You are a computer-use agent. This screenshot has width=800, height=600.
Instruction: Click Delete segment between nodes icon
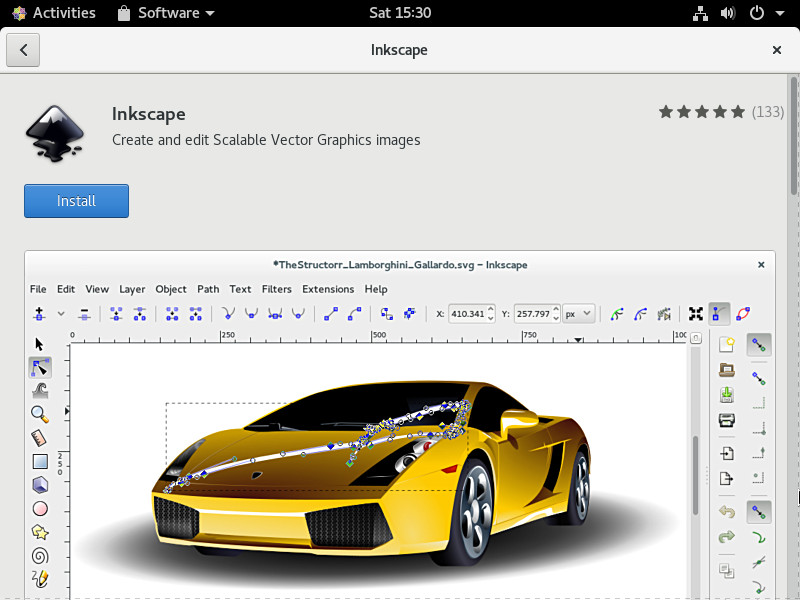(195, 314)
